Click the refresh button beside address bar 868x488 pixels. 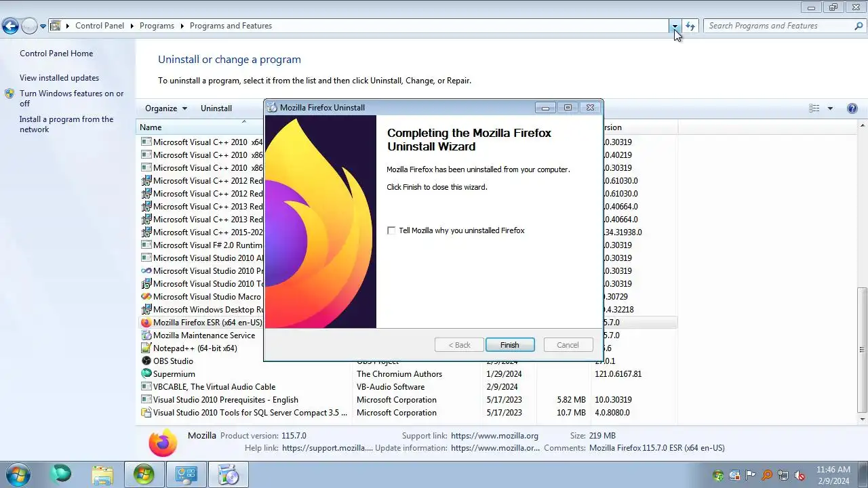(x=690, y=26)
